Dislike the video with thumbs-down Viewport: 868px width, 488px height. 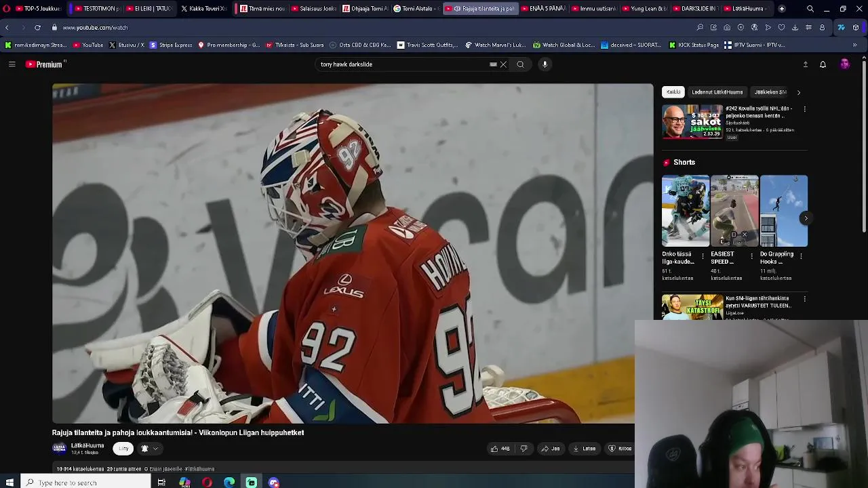pos(524,449)
